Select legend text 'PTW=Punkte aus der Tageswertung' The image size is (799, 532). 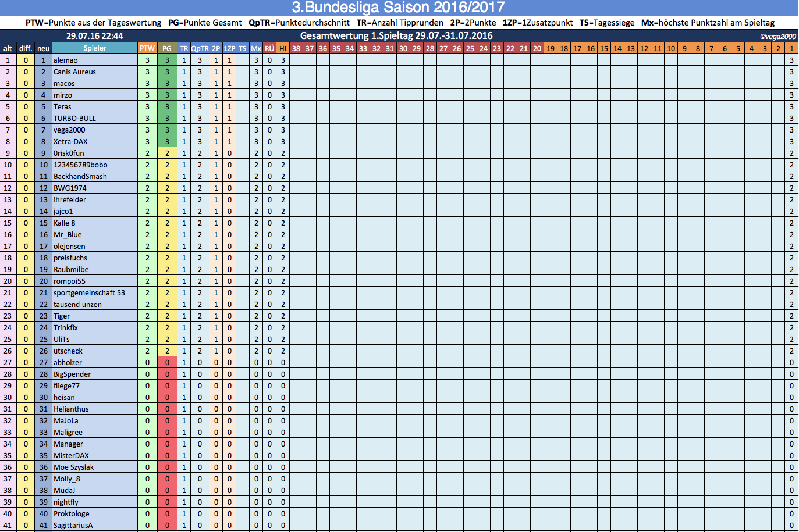tap(94, 23)
